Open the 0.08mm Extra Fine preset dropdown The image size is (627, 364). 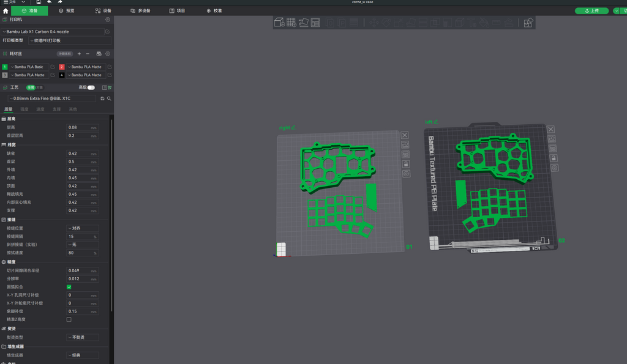click(51, 98)
